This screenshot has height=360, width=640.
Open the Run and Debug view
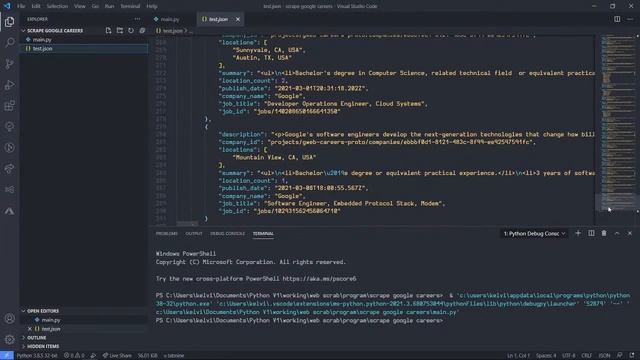tap(9, 84)
